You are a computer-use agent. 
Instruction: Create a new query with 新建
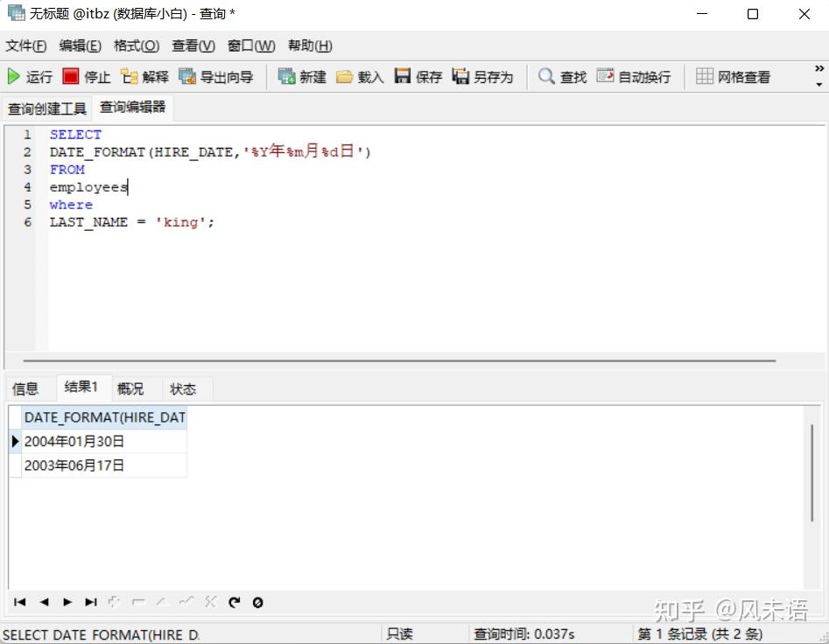click(300, 76)
